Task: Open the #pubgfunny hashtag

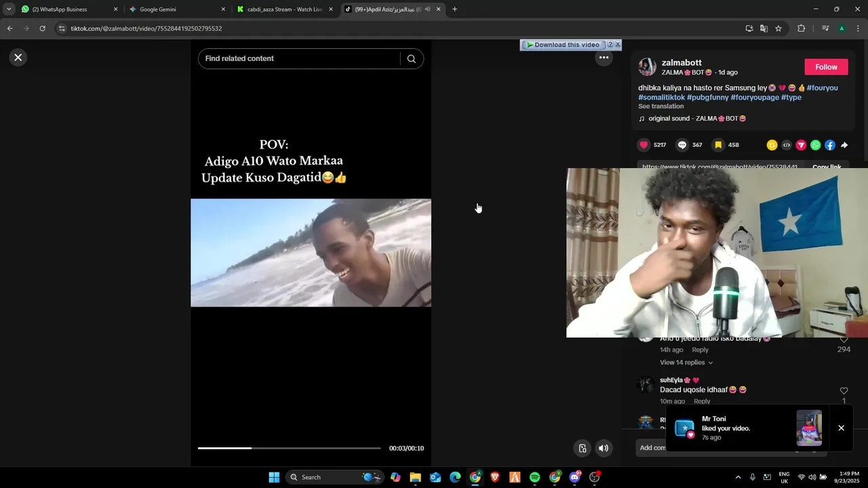Action: point(707,98)
